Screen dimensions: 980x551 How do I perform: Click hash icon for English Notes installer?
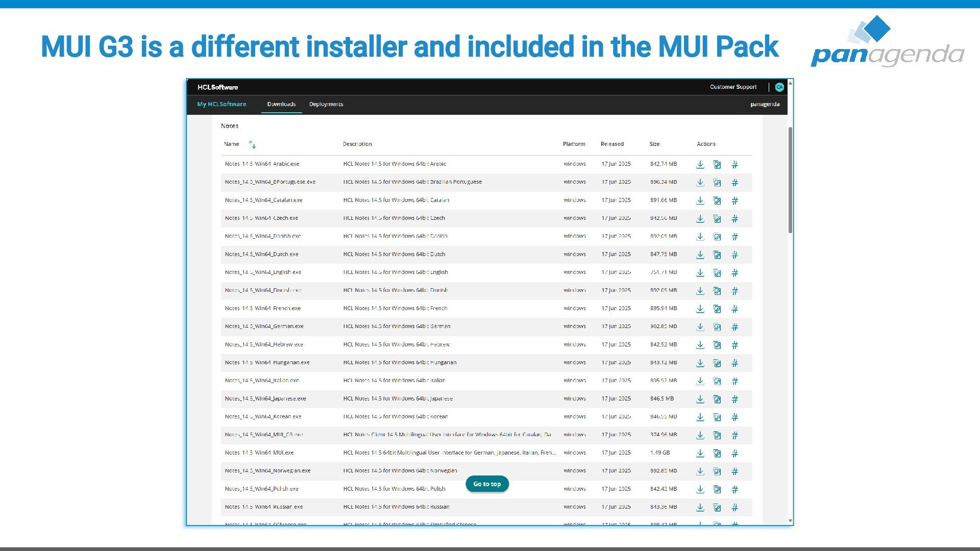click(x=734, y=273)
